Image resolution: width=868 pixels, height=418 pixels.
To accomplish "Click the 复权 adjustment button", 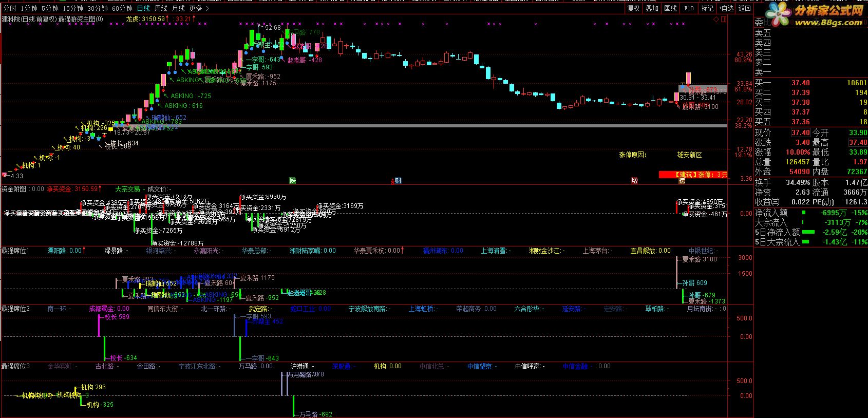I will pos(634,8).
